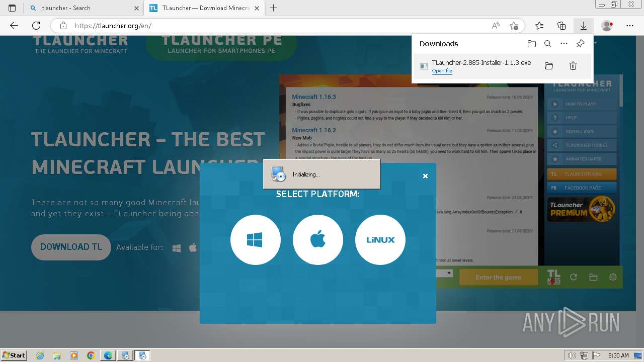Choose the Windows platform icon
The height and width of the screenshot is (362, 644).
pos(255,240)
